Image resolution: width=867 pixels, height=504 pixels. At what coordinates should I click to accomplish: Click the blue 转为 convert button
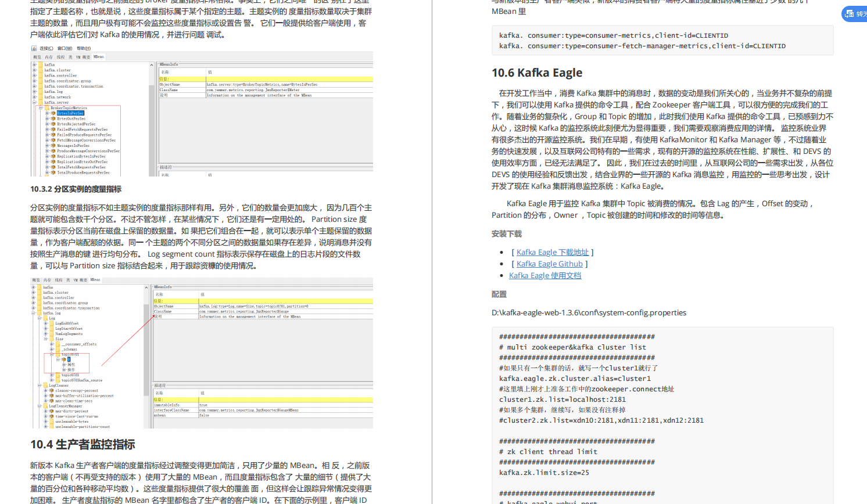[855, 14]
